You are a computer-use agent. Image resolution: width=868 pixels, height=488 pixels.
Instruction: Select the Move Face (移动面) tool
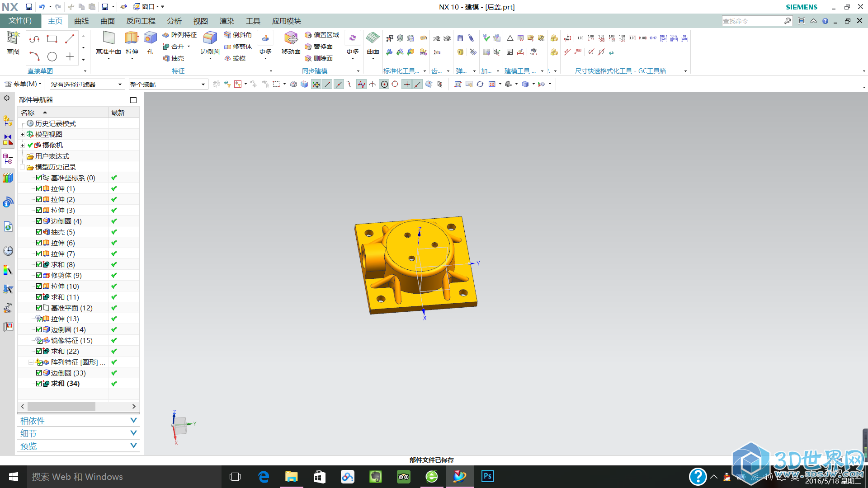point(291,44)
